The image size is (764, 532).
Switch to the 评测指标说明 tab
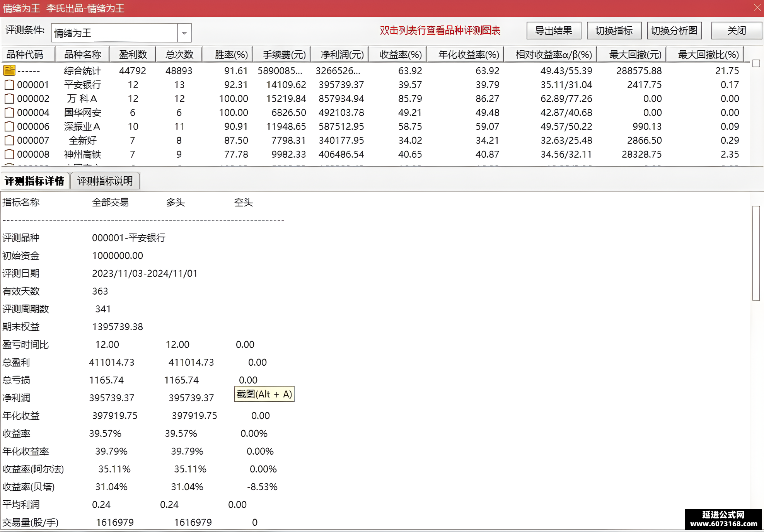pyautogui.click(x=105, y=181)
